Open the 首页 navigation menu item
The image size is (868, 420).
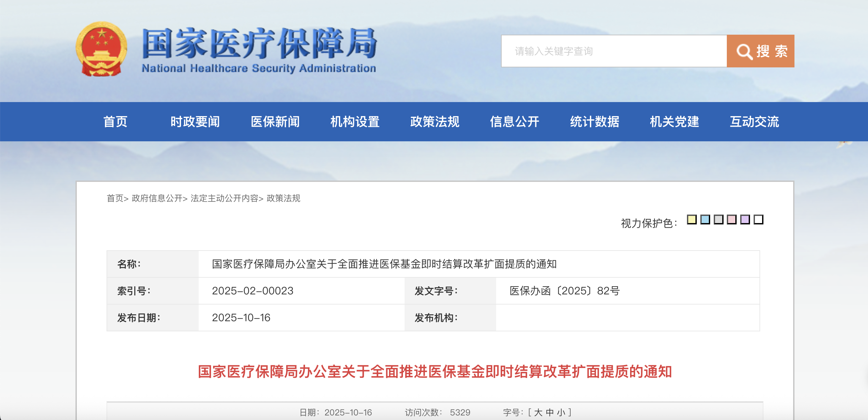(115, 122)
